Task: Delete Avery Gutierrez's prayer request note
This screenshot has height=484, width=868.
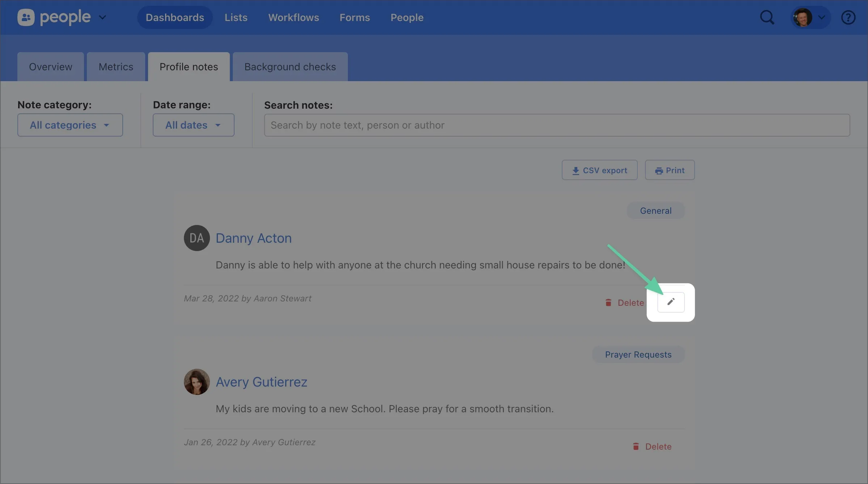Action: tap(652, 446)
